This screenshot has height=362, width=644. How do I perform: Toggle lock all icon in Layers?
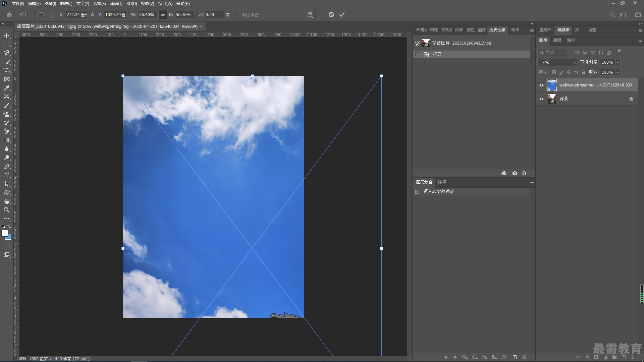click(584, 72)
